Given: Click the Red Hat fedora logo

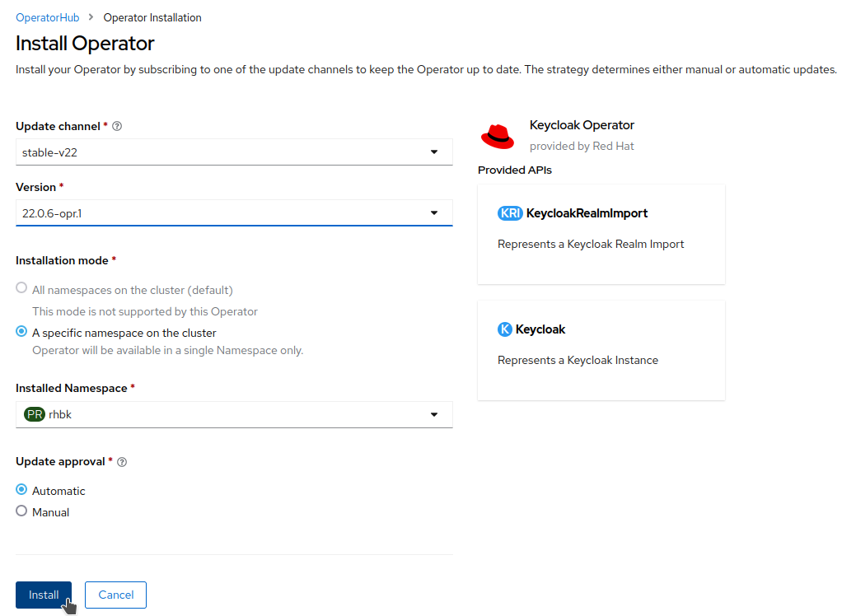Looking at the screenshot, I should 498,136.
